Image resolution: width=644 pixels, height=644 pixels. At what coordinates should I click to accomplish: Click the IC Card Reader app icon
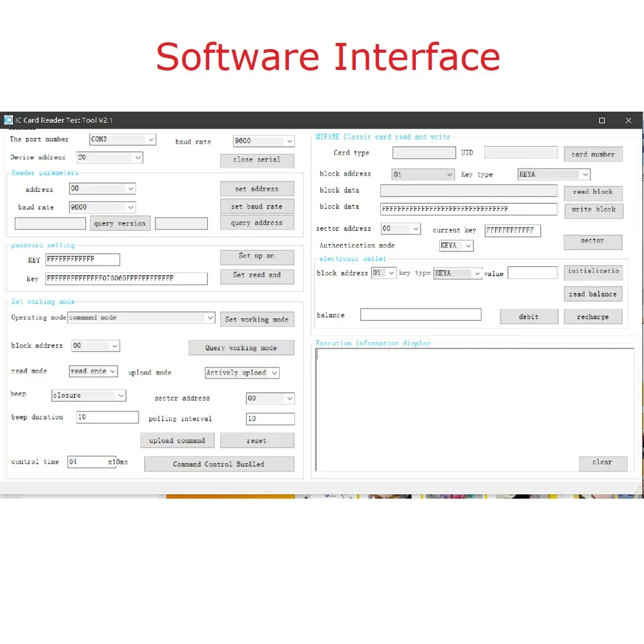[x=9, y=120]
